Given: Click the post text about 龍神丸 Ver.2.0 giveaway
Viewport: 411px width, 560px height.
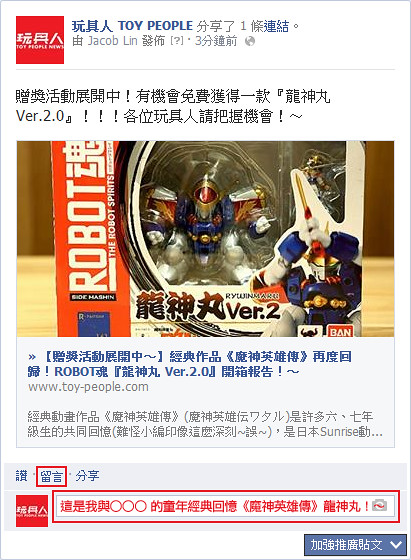Looking at the screenshot, I should click(x=173, y=106).
